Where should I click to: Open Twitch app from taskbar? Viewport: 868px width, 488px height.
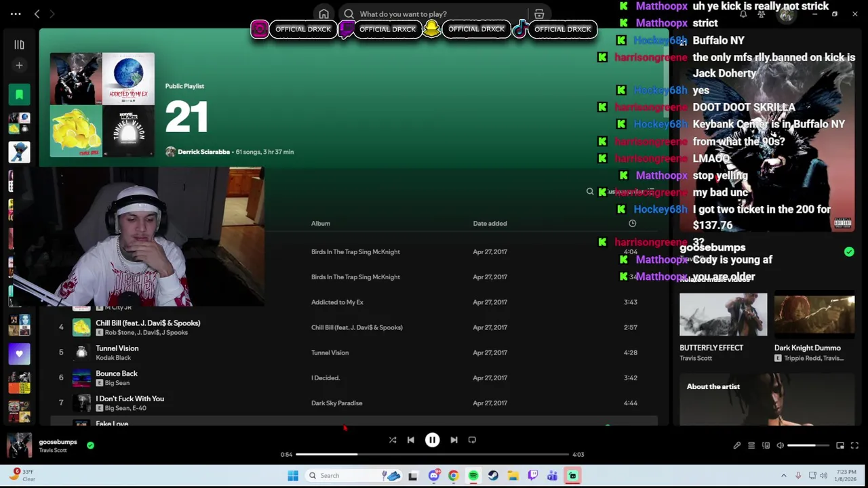pyautogui.click(x=533, y=476)
